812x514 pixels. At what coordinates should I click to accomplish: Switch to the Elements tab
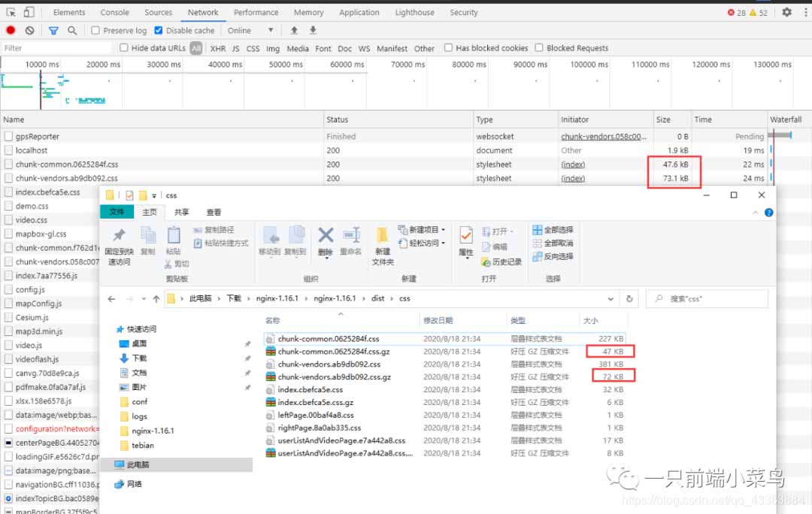click(69, 13)
